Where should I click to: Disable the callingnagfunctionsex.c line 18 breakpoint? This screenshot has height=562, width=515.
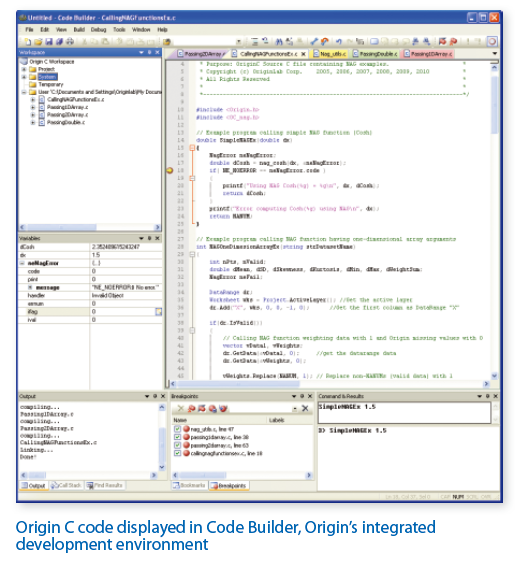(177, 453)
